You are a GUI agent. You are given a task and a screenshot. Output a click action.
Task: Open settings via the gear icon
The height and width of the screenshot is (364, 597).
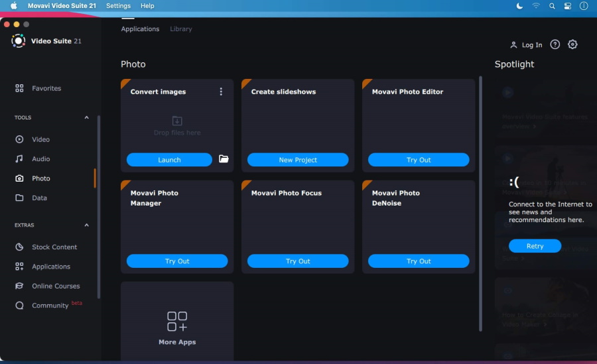coord(572,44)
